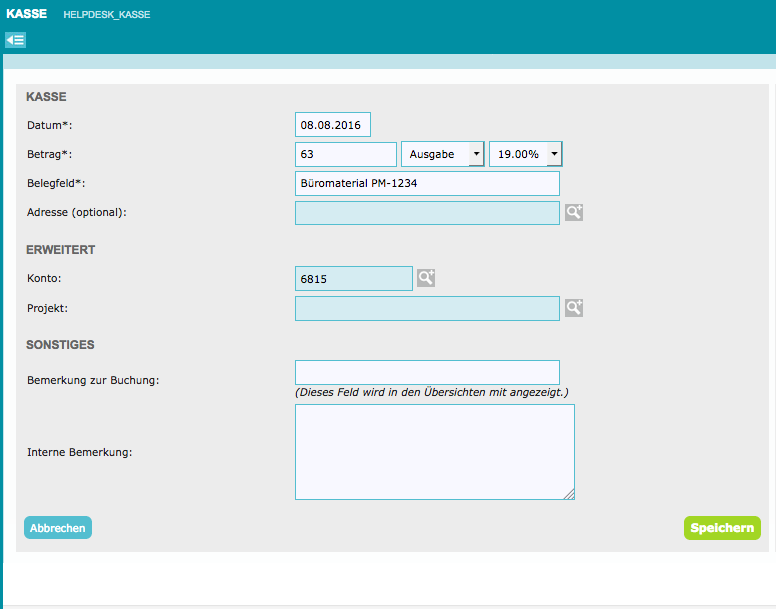The image size is (776, 609).
Task: Focus the Datum field showing 08.08.2016
Action: [x=333, y=125]
